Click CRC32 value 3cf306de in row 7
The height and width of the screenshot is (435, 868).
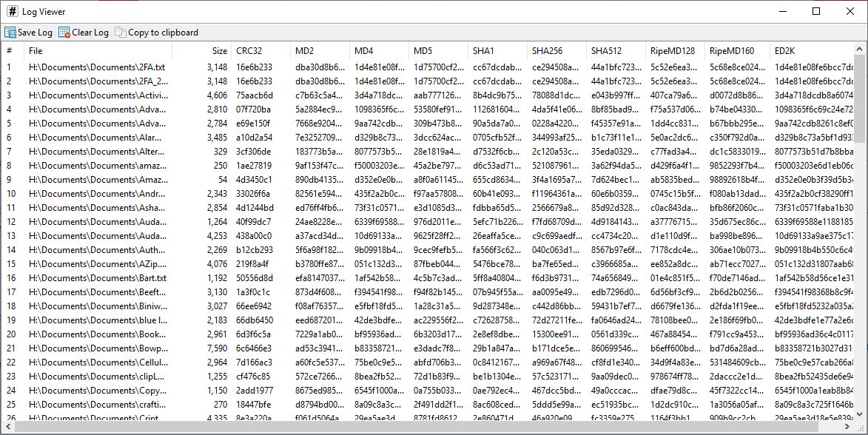click(254, 152)
